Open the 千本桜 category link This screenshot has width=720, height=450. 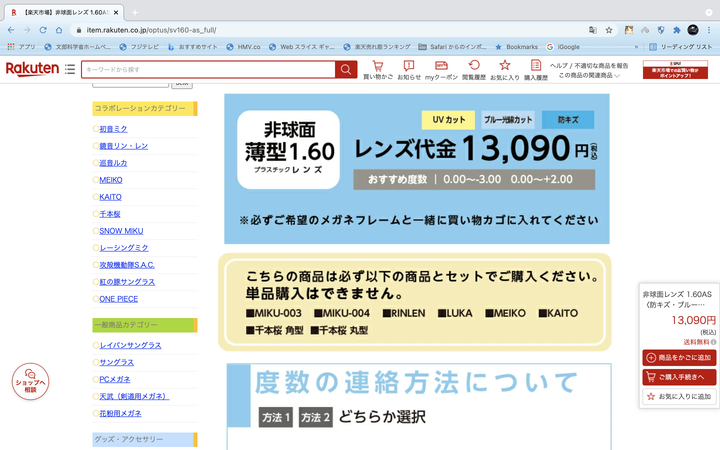pyautogui.click(x=110, y=214)
